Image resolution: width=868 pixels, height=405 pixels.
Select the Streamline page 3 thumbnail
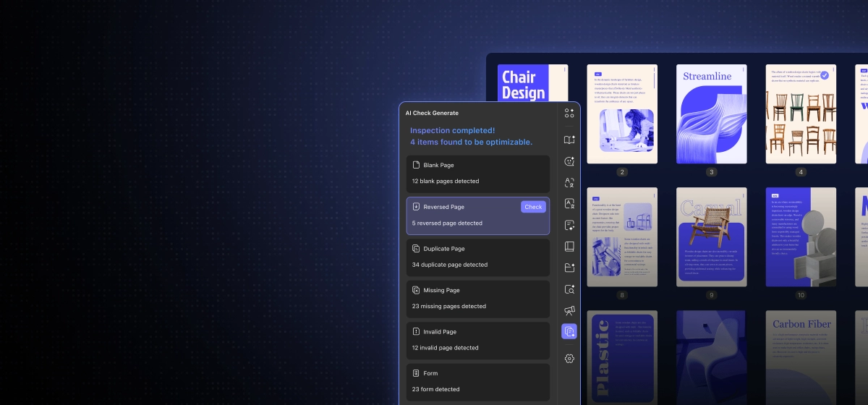(712, 114)
